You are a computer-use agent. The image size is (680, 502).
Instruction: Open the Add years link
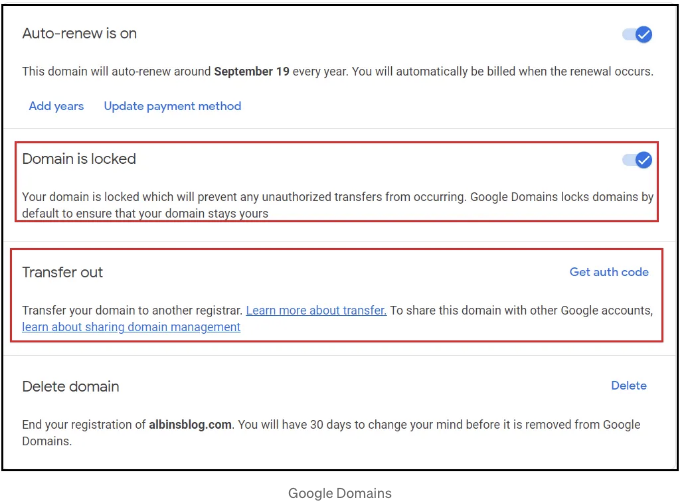(56, 106)
